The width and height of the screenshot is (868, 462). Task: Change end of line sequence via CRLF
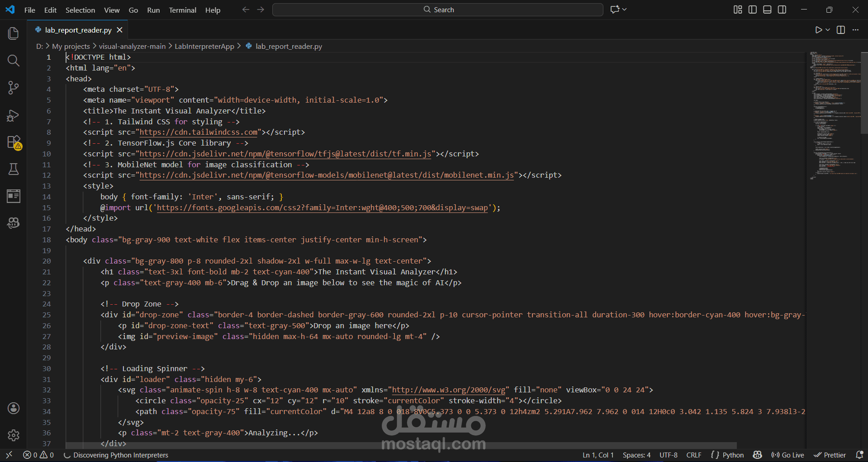click(x=694, y=455)
